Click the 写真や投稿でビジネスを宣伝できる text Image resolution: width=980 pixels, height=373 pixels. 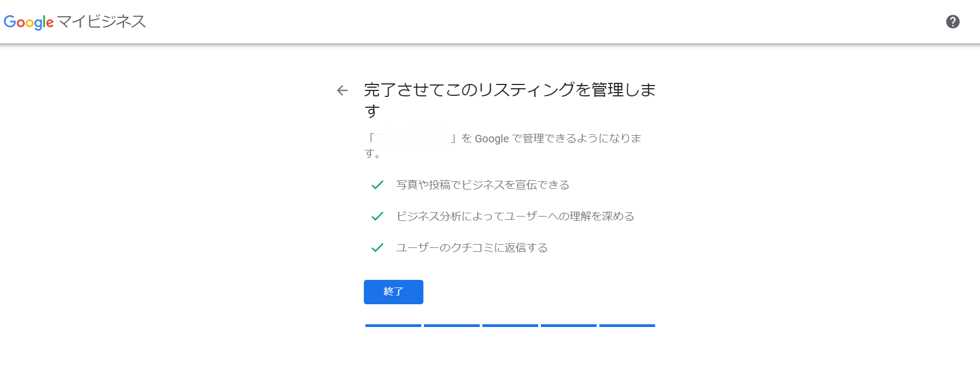pyautogui.click(x=482, y=185)
